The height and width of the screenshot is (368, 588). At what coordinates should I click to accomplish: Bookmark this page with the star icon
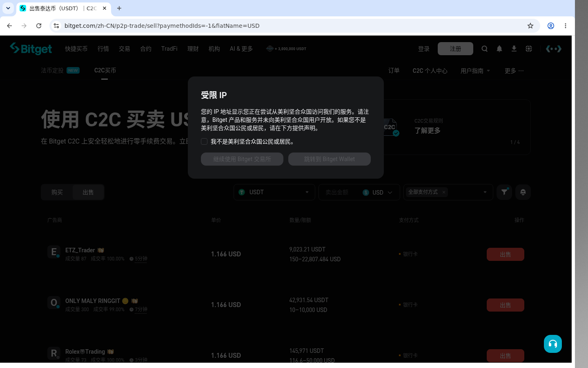530,26
